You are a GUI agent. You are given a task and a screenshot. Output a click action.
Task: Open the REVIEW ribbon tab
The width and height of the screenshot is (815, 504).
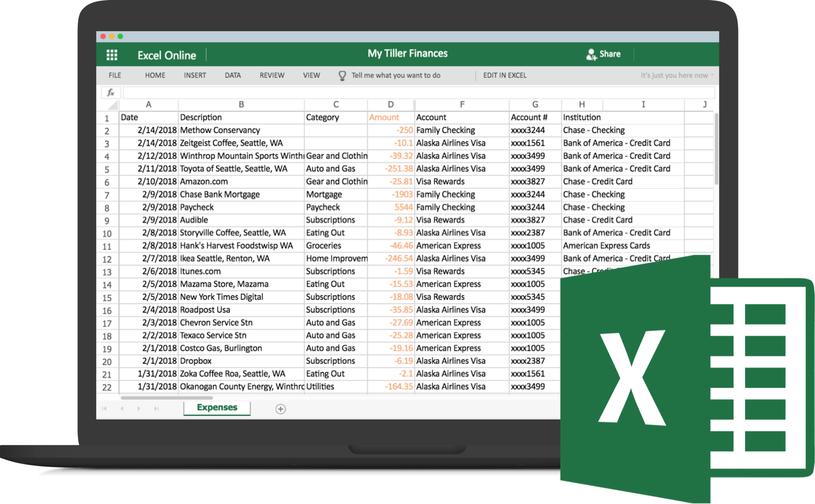click(x=272, y=76)
